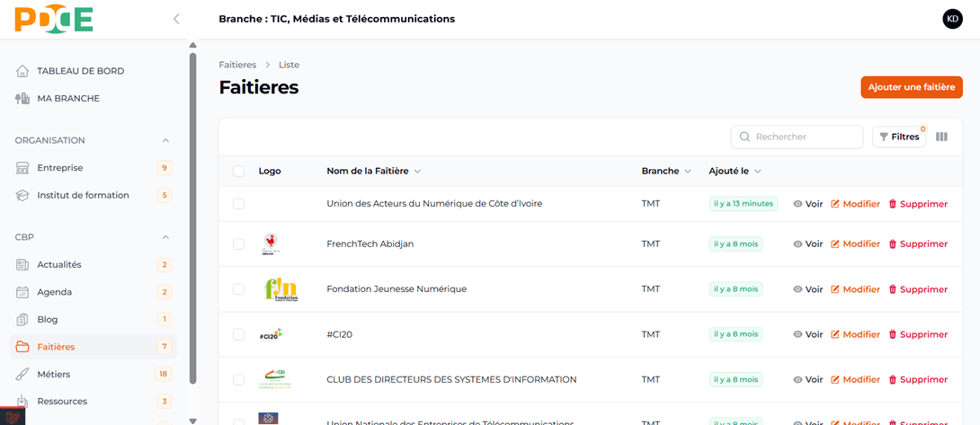Open the KD user avatar menu

click(952, 19)
